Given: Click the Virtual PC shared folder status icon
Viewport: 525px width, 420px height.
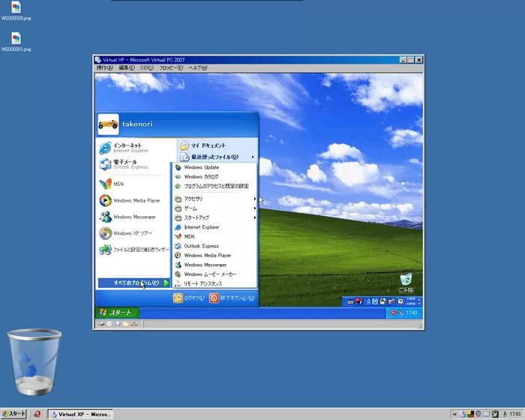Looking at the screenshot, I should tap(125, 324).
